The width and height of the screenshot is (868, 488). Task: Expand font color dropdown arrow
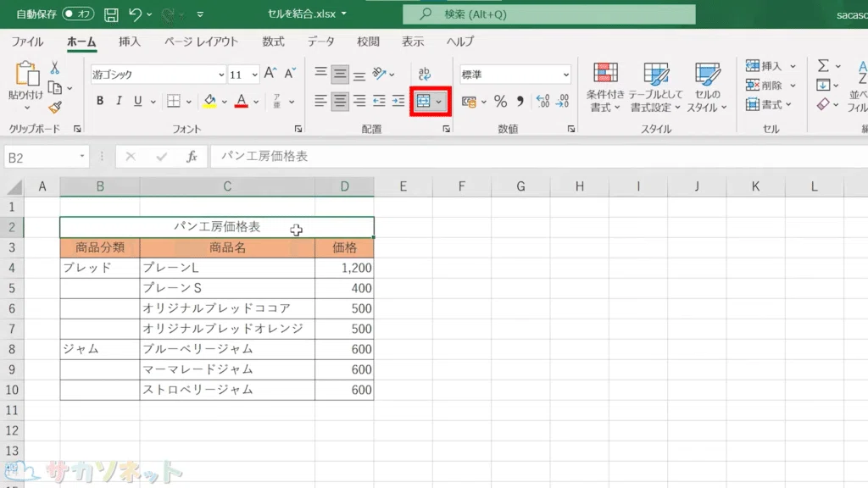pos(256,102)
